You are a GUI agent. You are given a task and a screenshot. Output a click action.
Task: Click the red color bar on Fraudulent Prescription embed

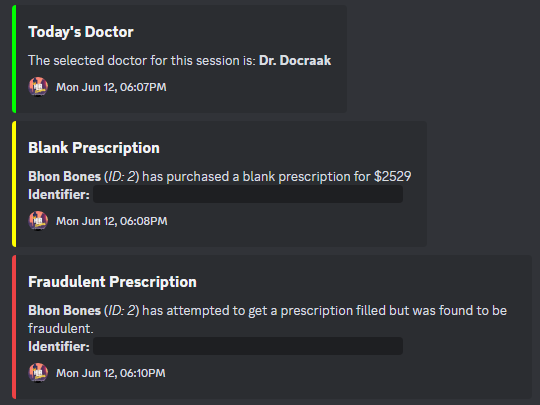tap(14, 327)
